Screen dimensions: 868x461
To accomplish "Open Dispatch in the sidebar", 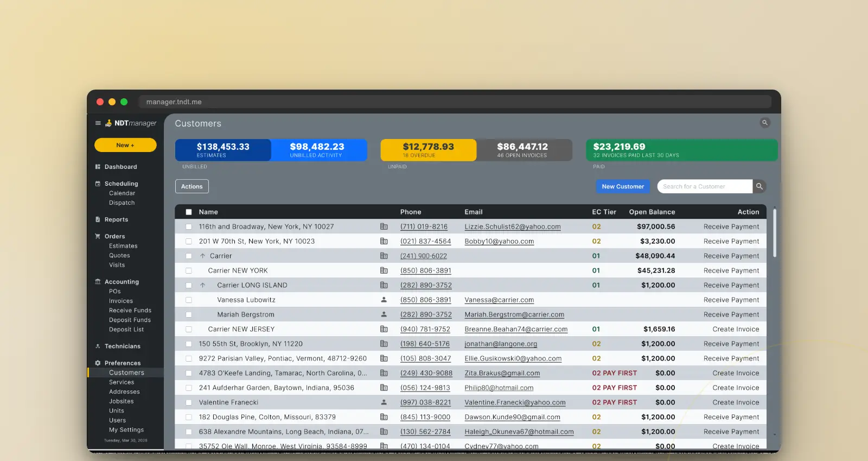I will pyautogui.click(x=122, y=203).
